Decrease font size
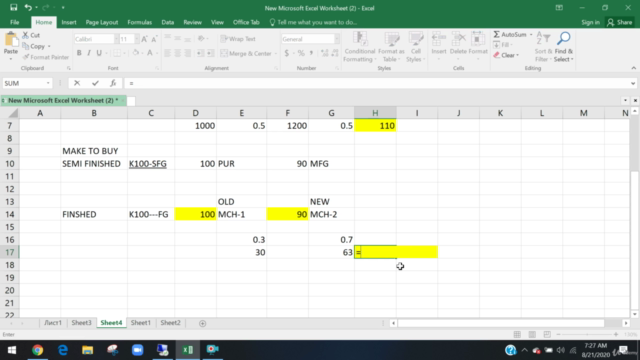The image size is (640, 360). coord(154,39)
